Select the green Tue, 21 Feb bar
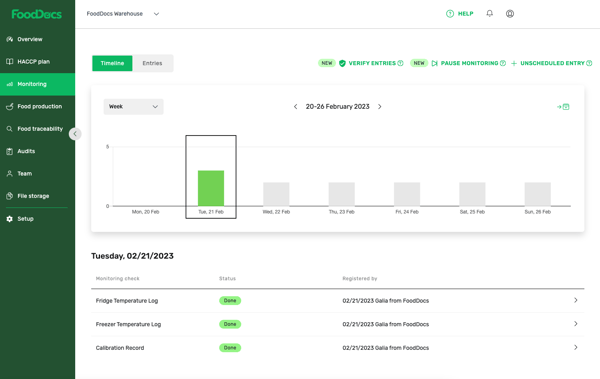The image size is (600, 379). [211, 188]
